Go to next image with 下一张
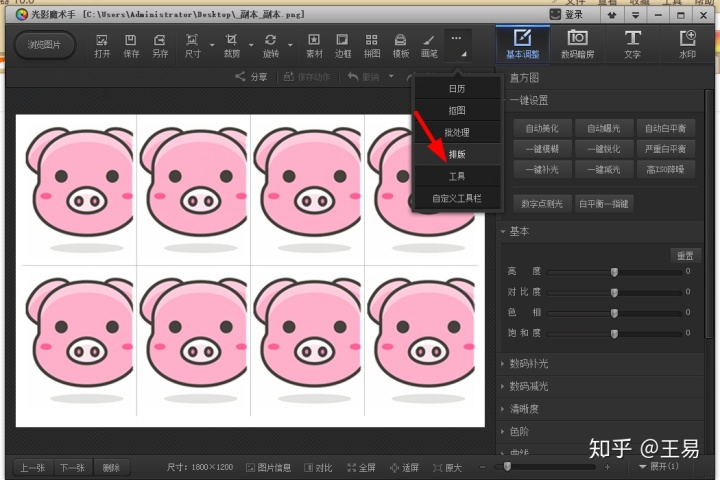This screenshot has height=480, width=720. tap(73, 468)
